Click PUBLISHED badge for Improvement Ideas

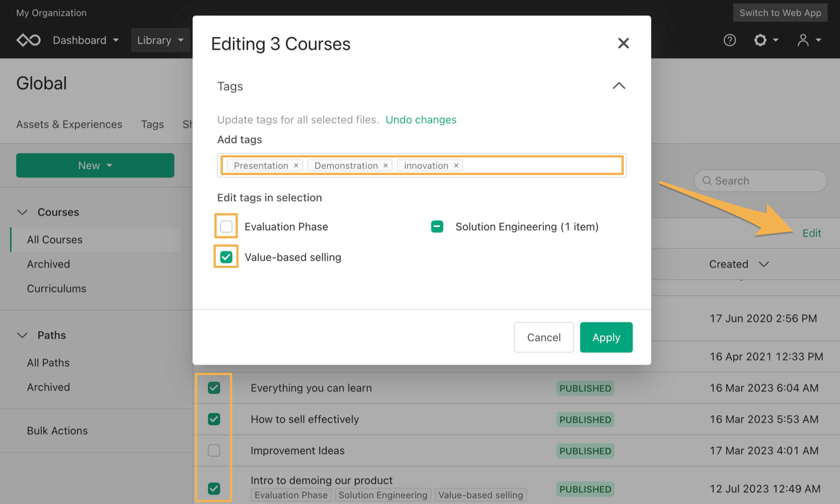pyautogui.click(x=585, y=451)
